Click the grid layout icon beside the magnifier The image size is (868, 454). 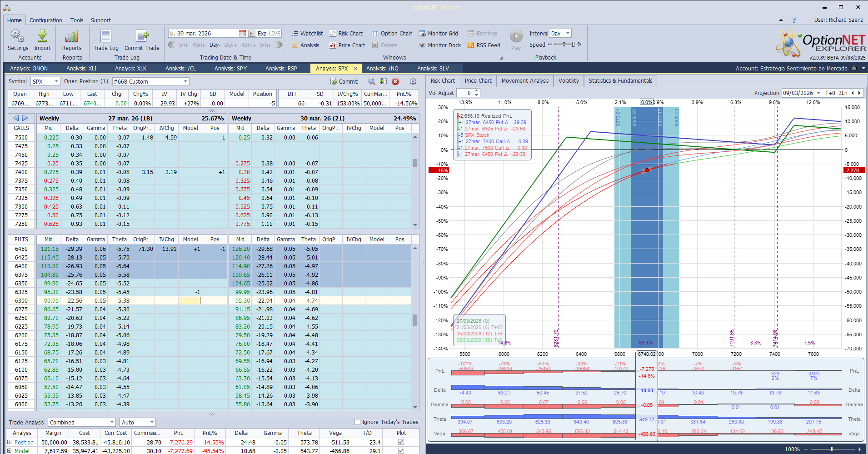tap(384, 81)
